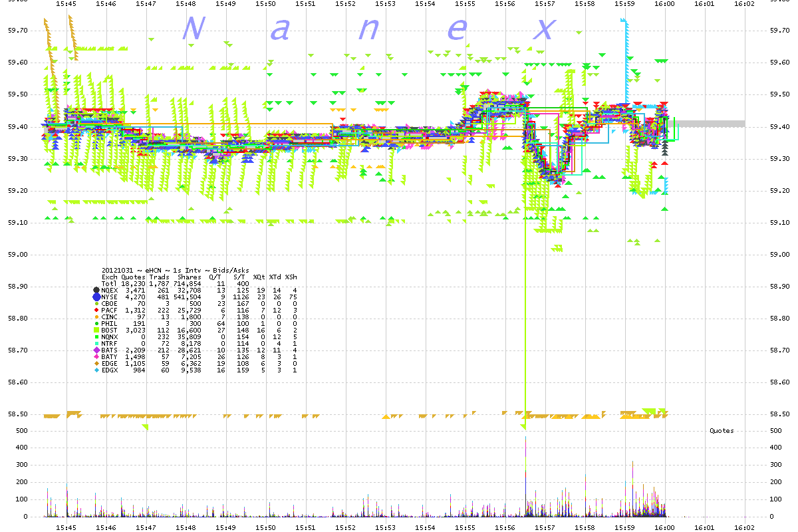Click the CBOE small green dot marker
The image size is (798, 532).
pyautogui.click(x=96, y=303)
